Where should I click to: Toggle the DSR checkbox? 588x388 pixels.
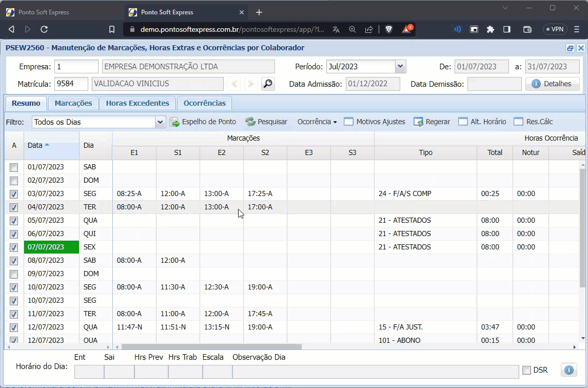(x=526, y=370)
